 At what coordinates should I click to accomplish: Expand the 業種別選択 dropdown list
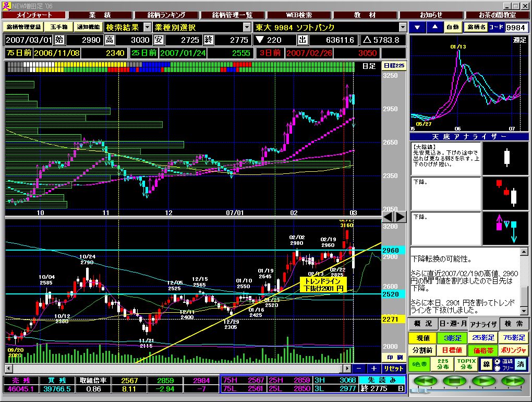coord(247,27)
